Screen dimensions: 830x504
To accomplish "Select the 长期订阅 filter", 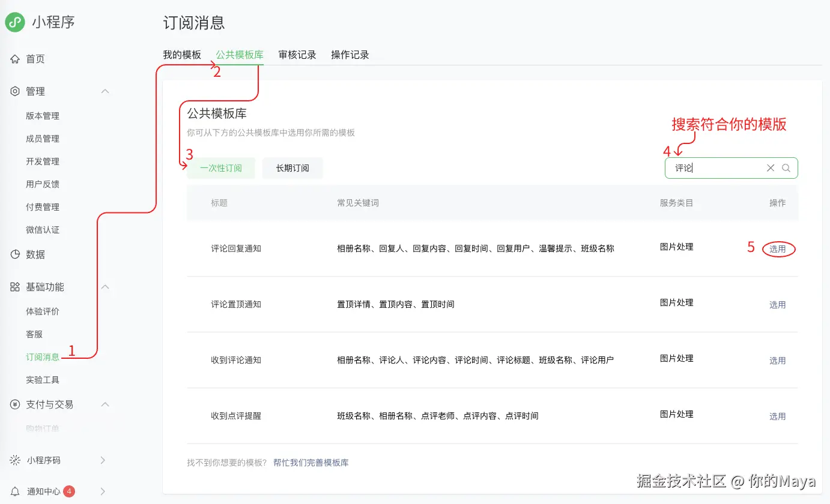I will [292, 168].
